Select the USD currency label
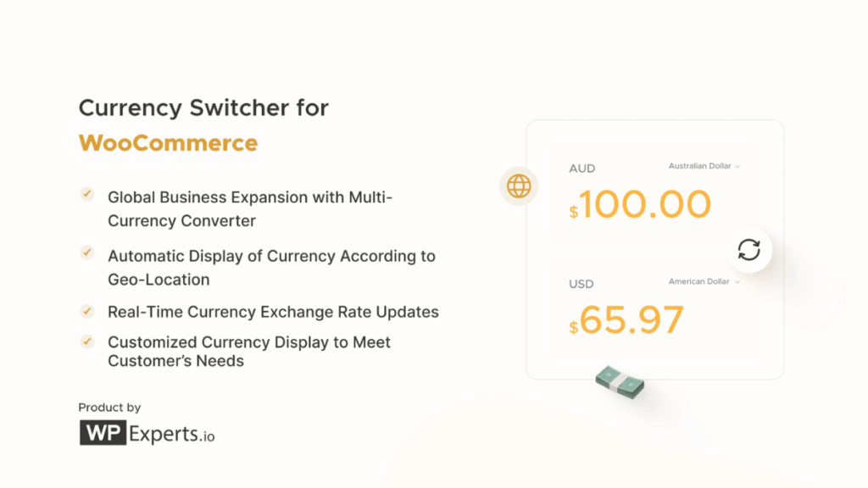Image resolution: width=868 pixels, height=488 pixels. [x=581, y=284]
